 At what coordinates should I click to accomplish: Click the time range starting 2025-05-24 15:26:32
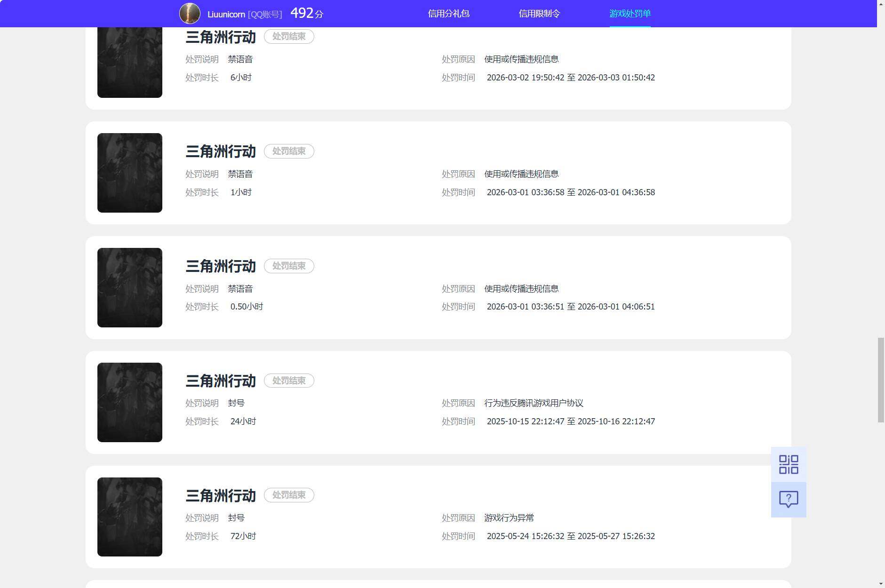click(571, 536)
